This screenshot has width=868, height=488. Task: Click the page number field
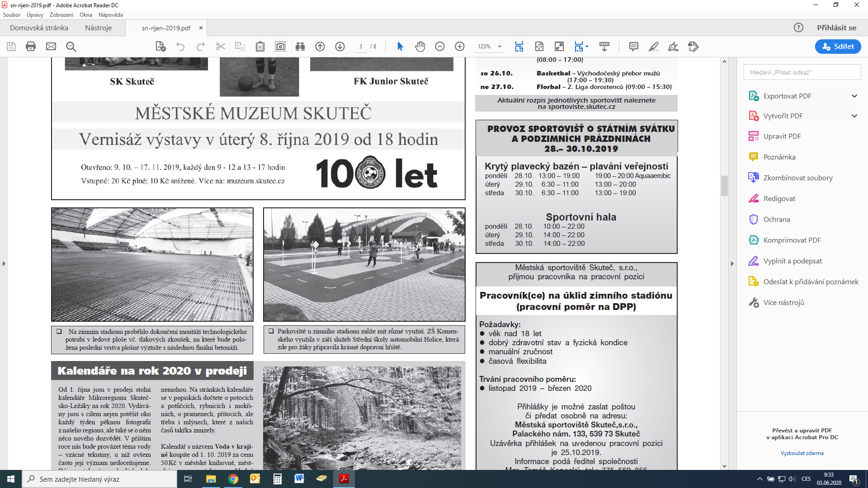coord(361,47)
